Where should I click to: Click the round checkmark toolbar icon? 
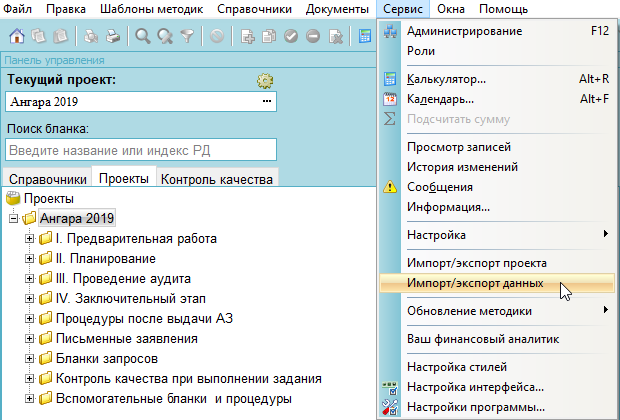pyautogui.click(x=291, y=37)
